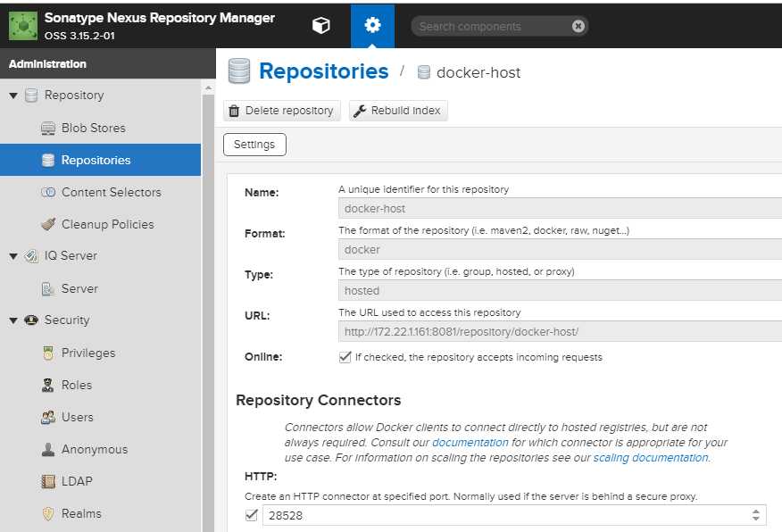782x532 pixels.
Task: Click the Name field docker-host
Action: click(560, 208)
